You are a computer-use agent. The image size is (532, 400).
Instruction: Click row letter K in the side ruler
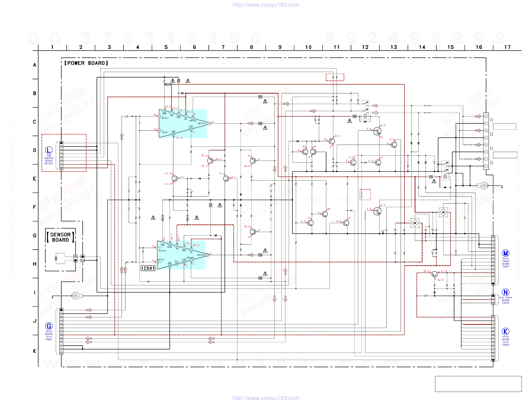click(35, 351)
